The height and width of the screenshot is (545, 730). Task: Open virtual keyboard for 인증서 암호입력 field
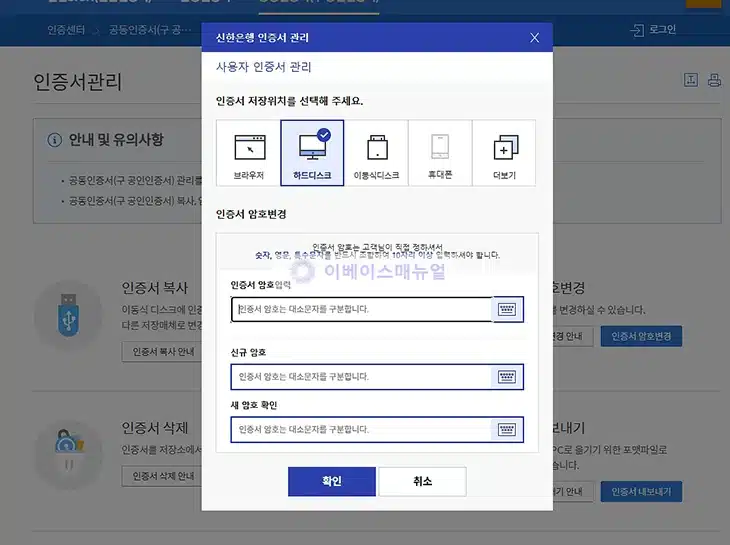tap(507, 309)
